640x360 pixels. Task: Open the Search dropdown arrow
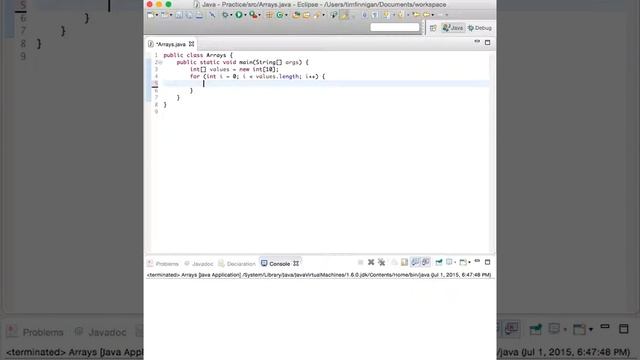pyautogui.click(x=323, y=15)
